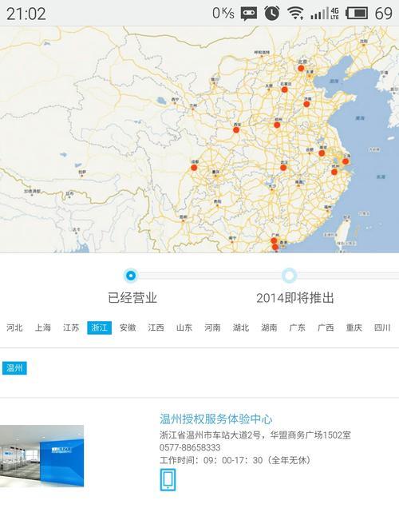The image size is (399, 532).
Task: Tap the alarm clock status icon
Action: coord(272,14)
